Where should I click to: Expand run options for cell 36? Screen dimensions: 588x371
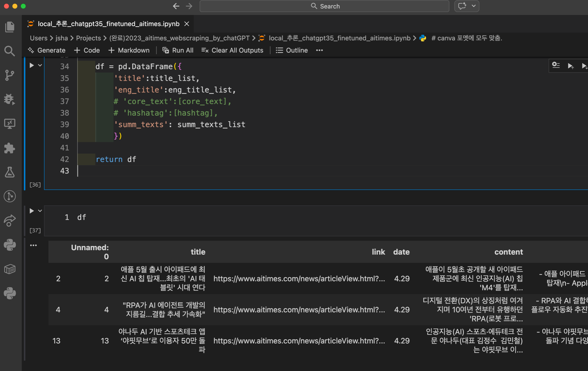coord(40,65)
